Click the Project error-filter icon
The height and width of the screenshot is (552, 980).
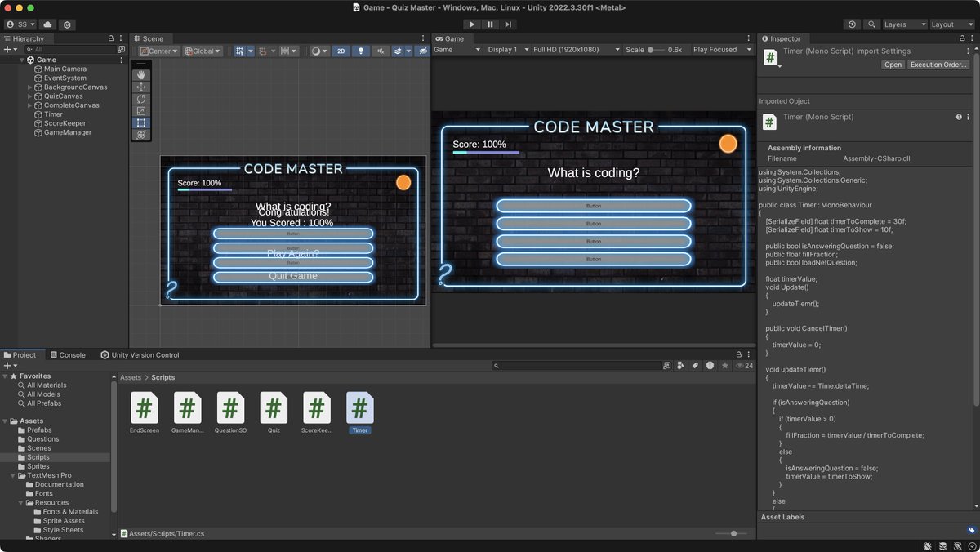710,366
